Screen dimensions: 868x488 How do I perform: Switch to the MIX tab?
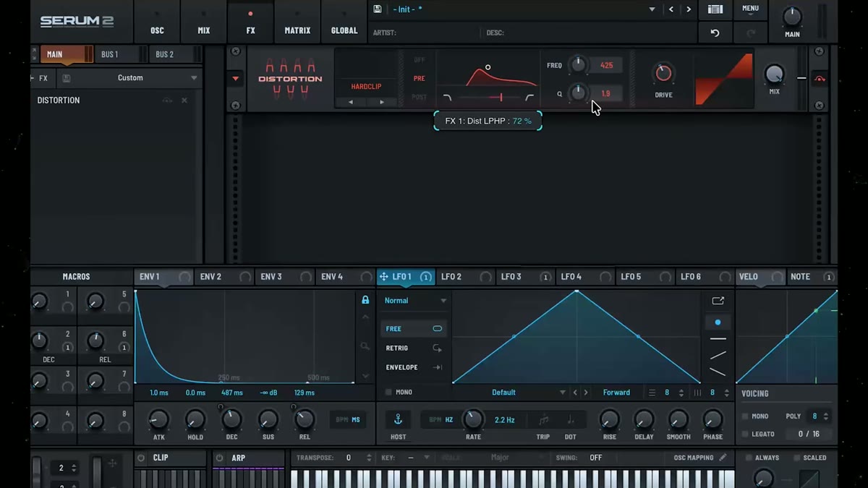[204, 22]
